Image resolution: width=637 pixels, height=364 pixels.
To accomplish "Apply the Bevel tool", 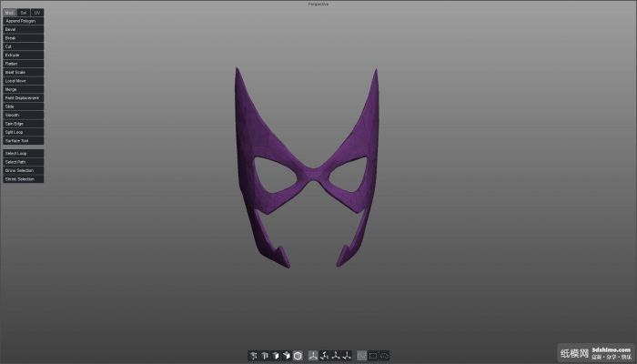I will point(23,29).
